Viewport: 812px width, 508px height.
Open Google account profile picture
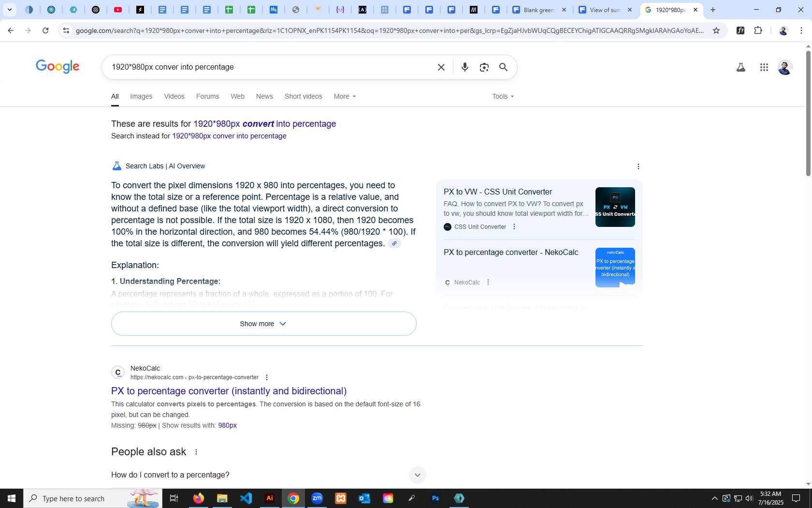[785, 67]
